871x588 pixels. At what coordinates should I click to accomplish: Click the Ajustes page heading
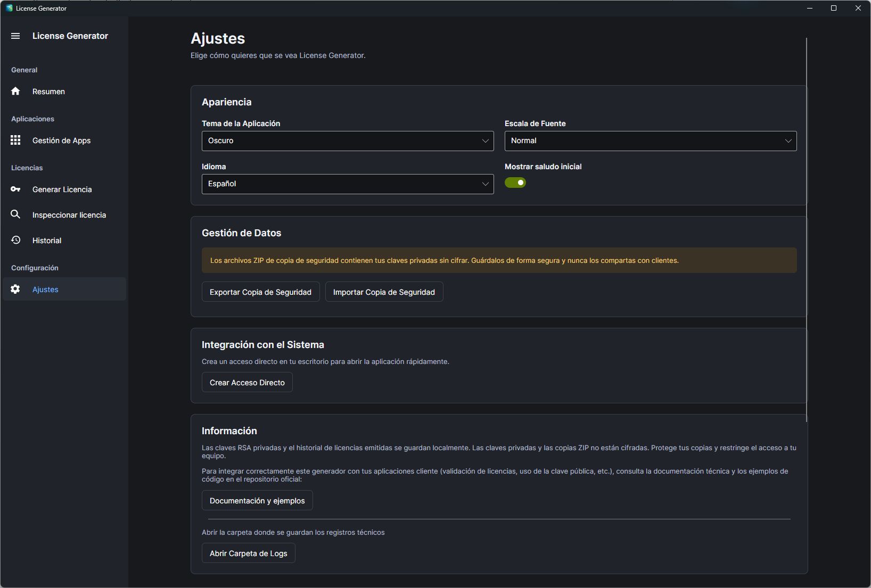[x=218, y=38]
